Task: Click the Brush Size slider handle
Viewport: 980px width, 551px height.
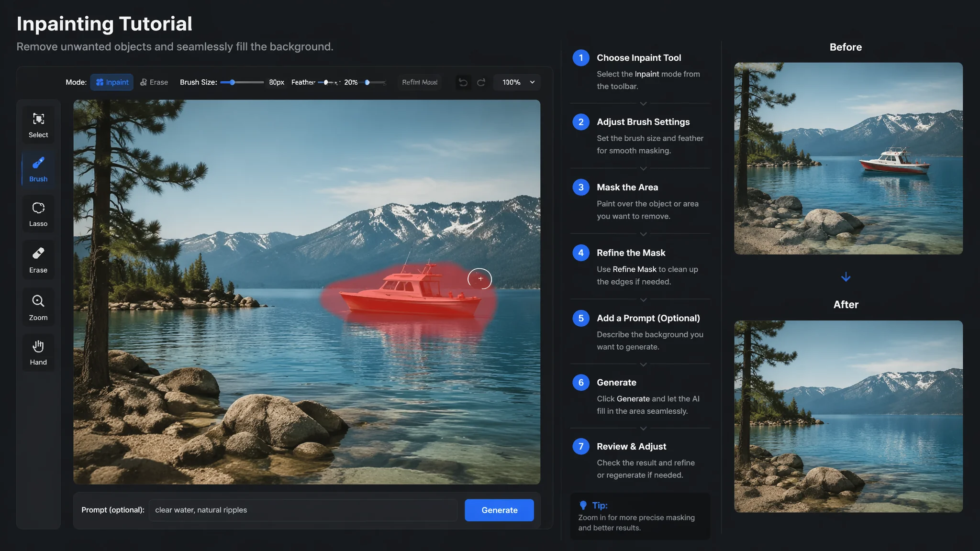Action: [x=232, y=82]
